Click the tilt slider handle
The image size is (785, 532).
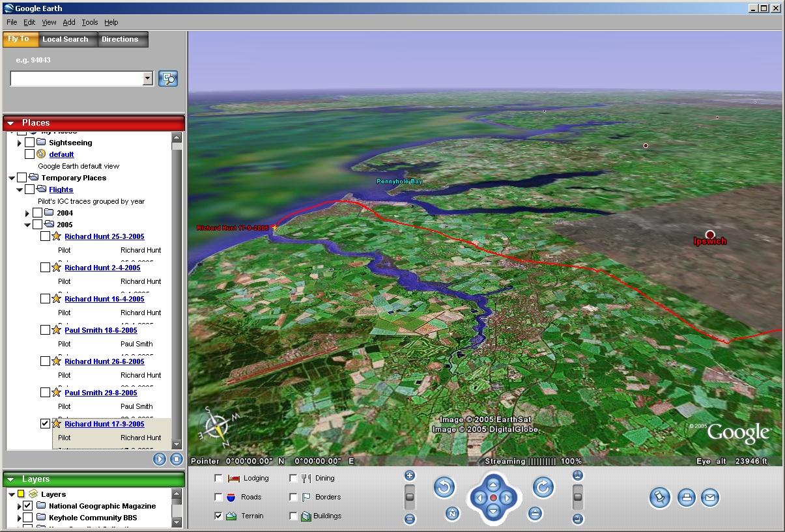(x=577, y=497)
